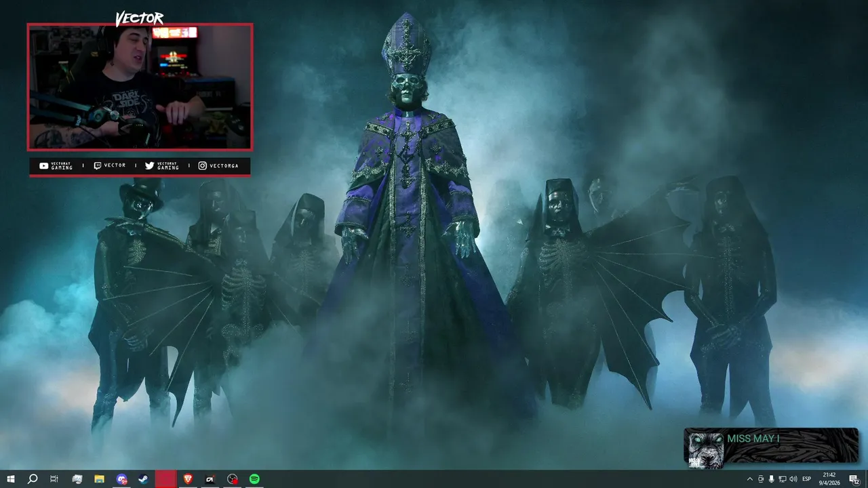Open File Explorer folder icon

click(x=99, y=479)
